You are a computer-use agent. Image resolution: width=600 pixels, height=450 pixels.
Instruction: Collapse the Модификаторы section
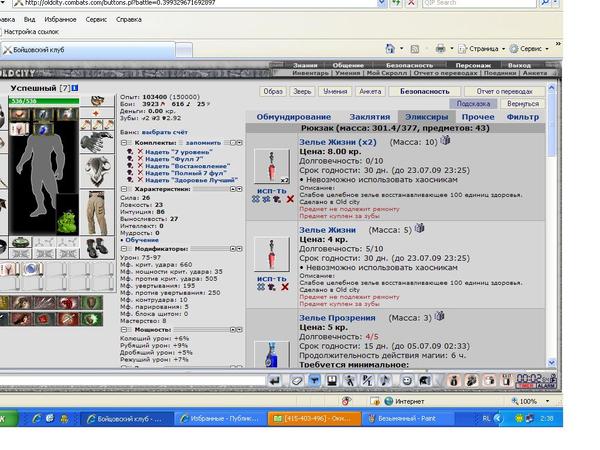pos(124,249)
